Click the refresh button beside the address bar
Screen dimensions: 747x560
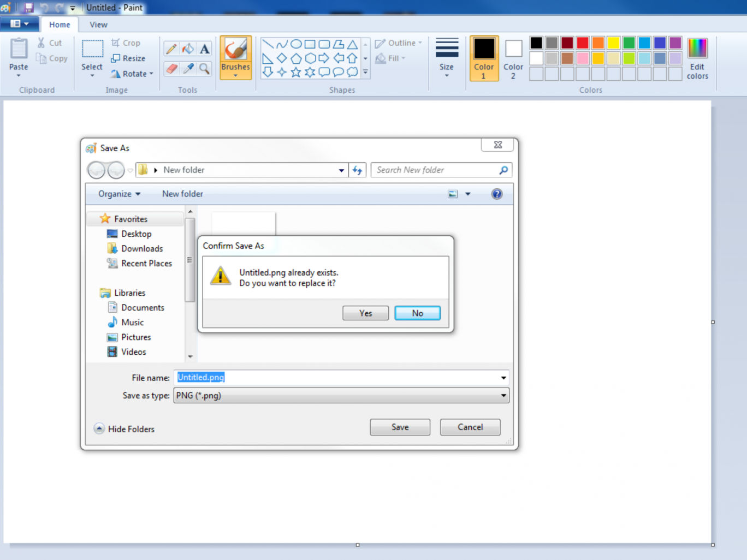coord(358,170)
